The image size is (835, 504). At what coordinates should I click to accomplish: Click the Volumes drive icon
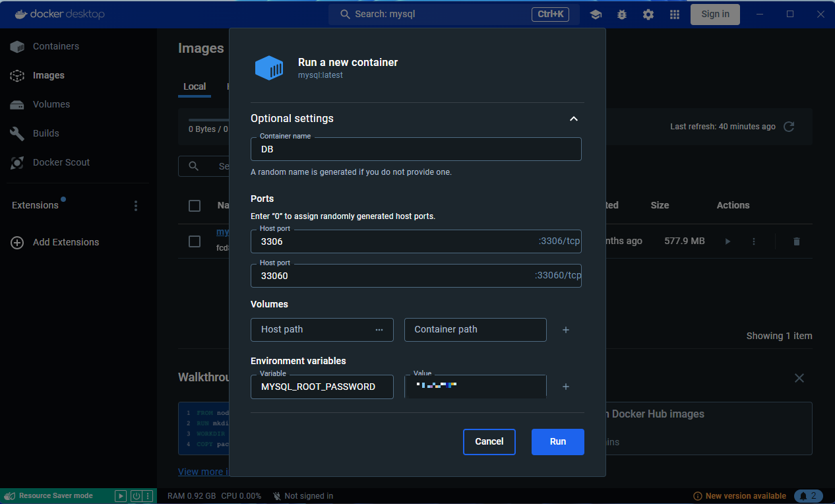pyautogui.click(x=17, y=104)
